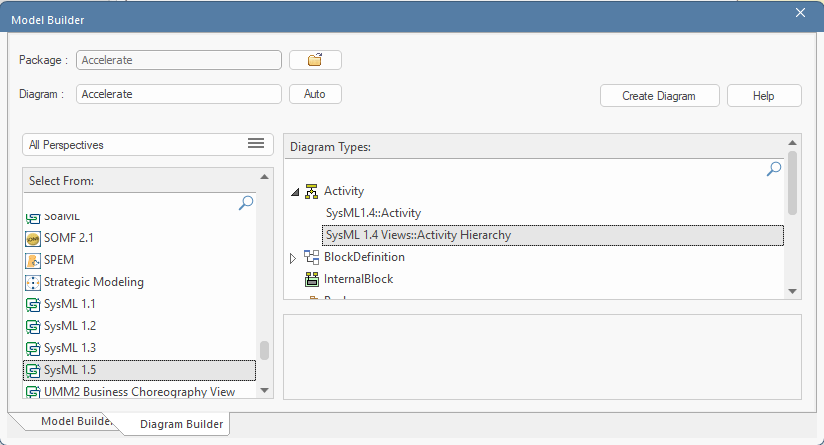
Task: Click the Auto button beside Diagram name
Action: point(315,94)
